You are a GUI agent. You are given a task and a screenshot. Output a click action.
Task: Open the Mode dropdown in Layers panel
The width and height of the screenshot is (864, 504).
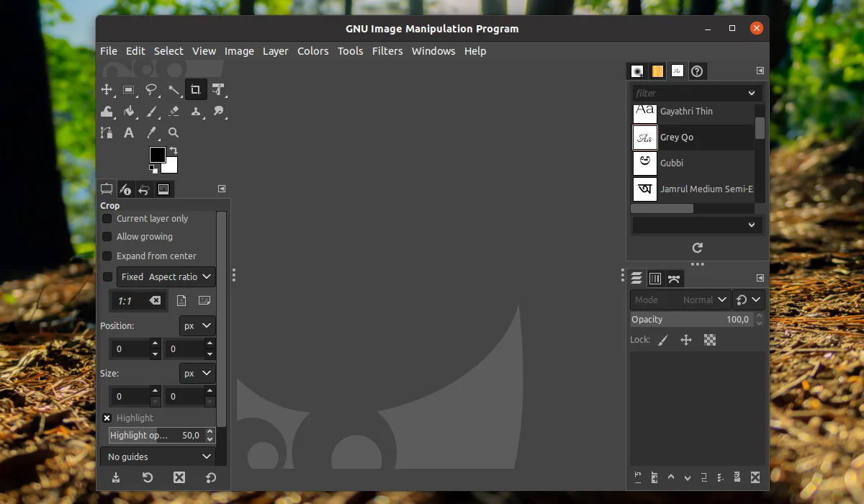pyautogui.click(x=703, y=300)
